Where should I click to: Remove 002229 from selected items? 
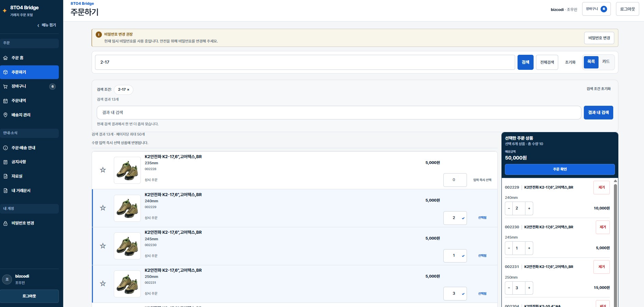point(602,188)
